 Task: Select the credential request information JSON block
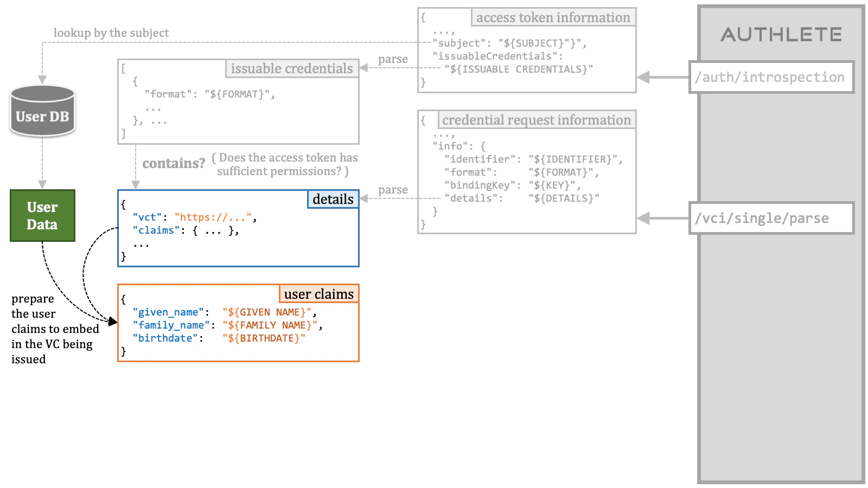(x=526, y=171)
